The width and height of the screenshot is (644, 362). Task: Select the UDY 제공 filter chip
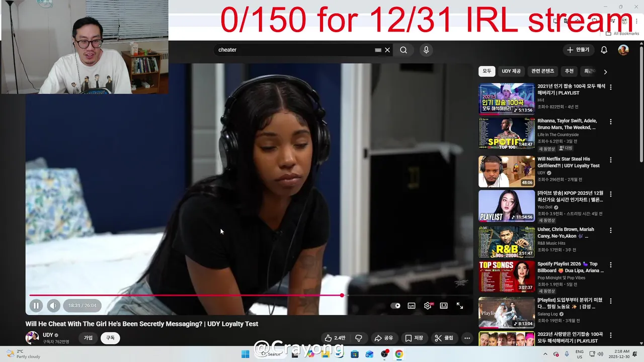511,71
